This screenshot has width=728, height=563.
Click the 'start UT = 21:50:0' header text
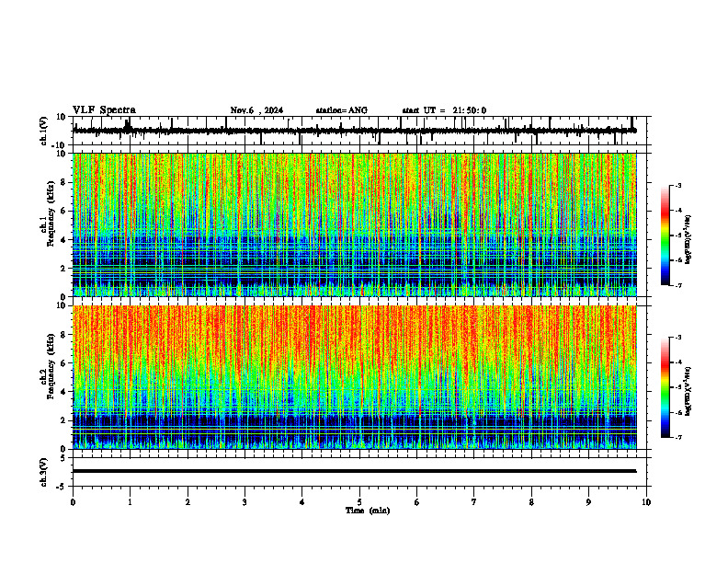coord(444,110)
